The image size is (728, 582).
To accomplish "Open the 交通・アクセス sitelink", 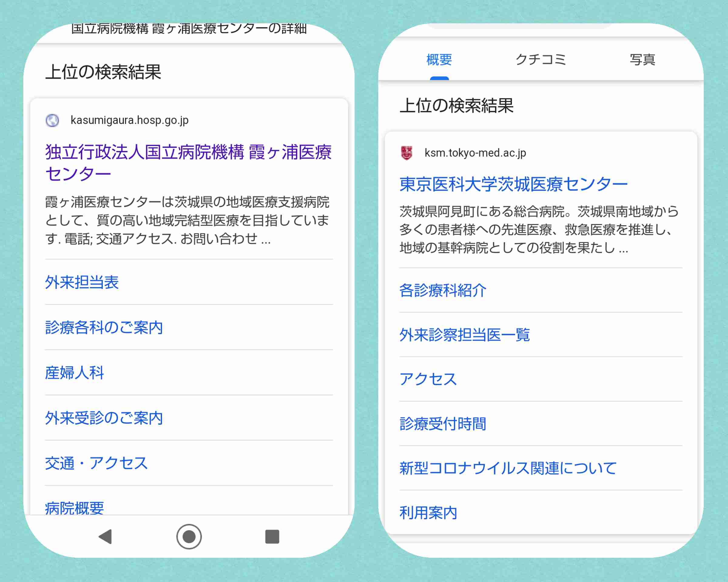I will click(96, 463).
